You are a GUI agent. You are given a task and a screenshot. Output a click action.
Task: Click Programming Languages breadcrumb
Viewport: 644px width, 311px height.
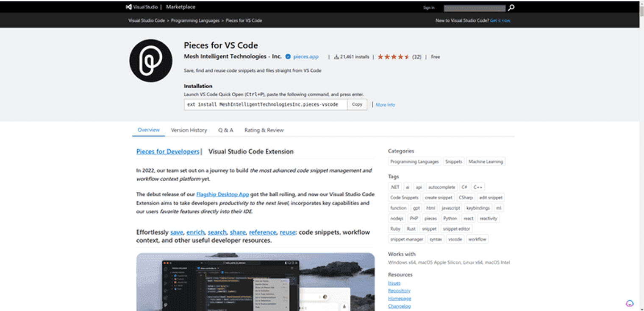195,20
